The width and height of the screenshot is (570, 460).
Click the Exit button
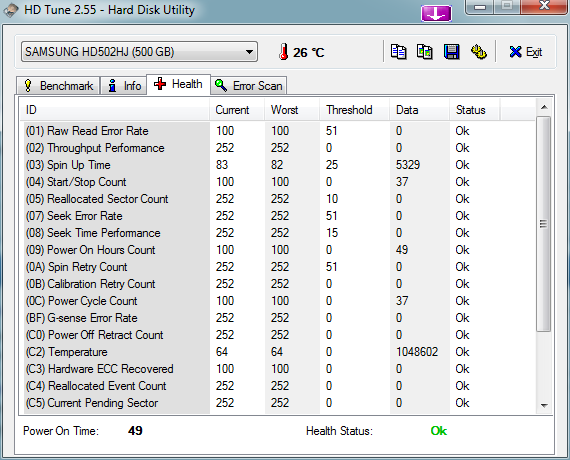(x=526, y=52)
